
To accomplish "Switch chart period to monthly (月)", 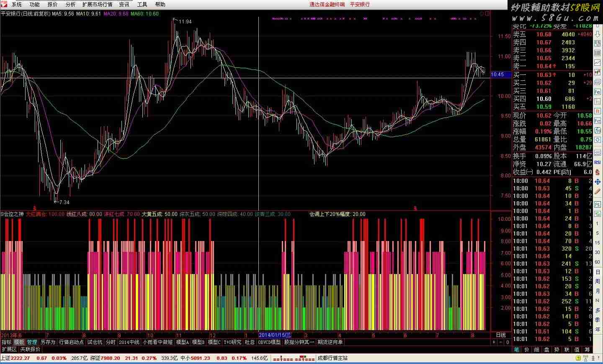I will pyautogui.click(x=598, y=291).
